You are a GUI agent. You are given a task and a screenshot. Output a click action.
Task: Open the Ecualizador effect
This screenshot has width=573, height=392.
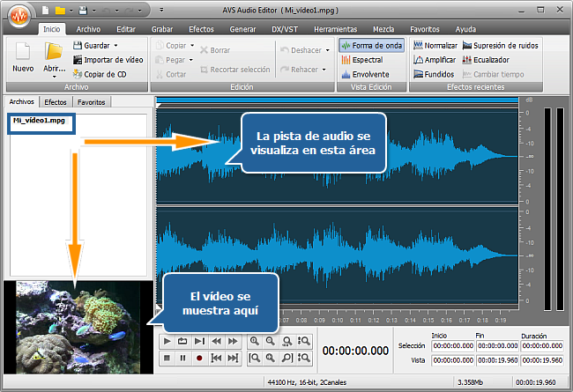[486, 60]
